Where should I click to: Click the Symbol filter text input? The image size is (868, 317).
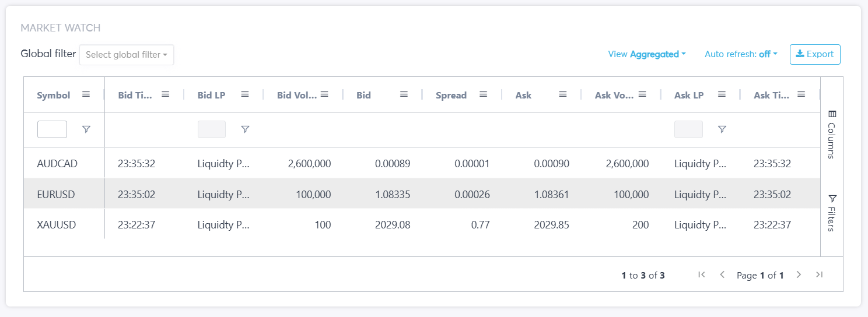pos(52,129)
